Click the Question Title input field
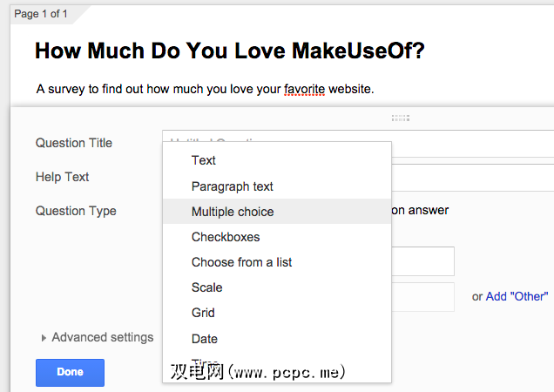The width and height of the screenshot is (554, 392). coord(470,143)
